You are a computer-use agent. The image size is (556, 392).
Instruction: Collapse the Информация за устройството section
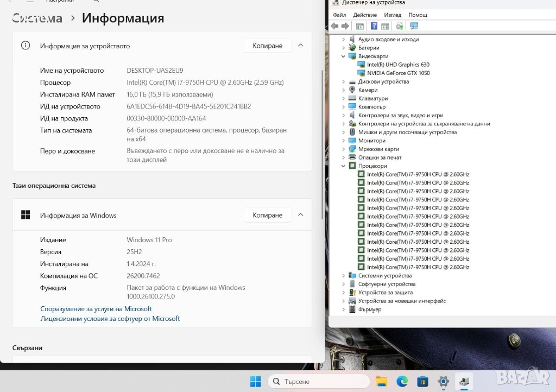coord(301,46)
